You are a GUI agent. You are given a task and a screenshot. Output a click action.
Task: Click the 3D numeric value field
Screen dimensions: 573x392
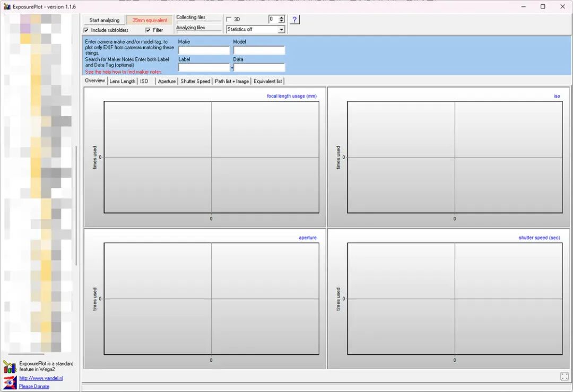(x=273, y=20)
